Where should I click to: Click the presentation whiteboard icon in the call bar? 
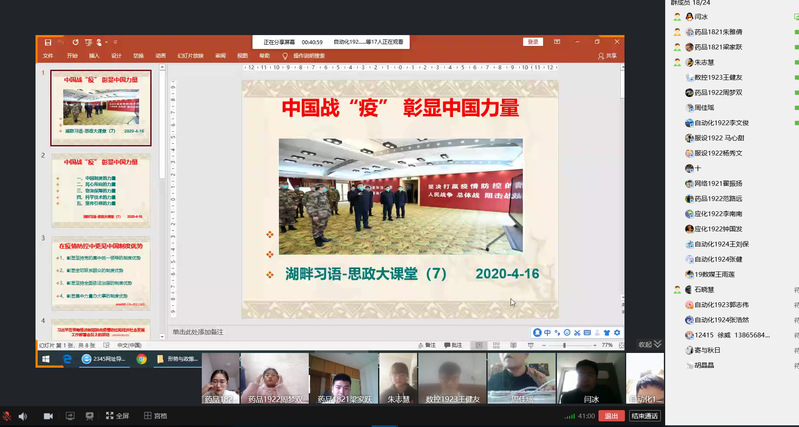pos(90,416)
